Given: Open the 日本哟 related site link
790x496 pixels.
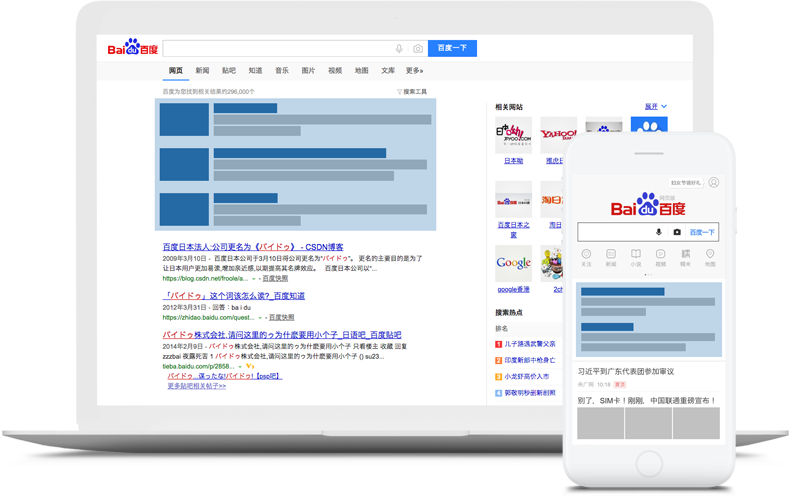Looking at the screenshot, I should [513, 161].
